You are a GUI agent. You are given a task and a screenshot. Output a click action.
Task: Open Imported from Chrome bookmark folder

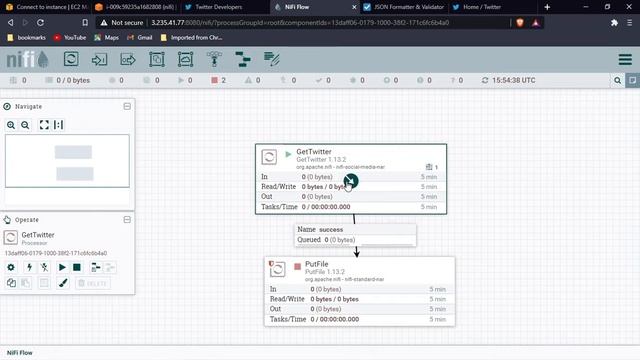pos(191,38)
